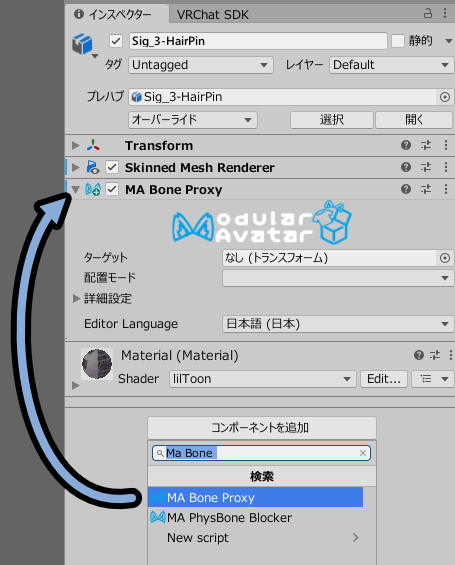Image resolution: width=455 pixels, height=565 pixels.
Task: Toggle the Sig_3-HairPin active checkbox
Action: [116, 41]
